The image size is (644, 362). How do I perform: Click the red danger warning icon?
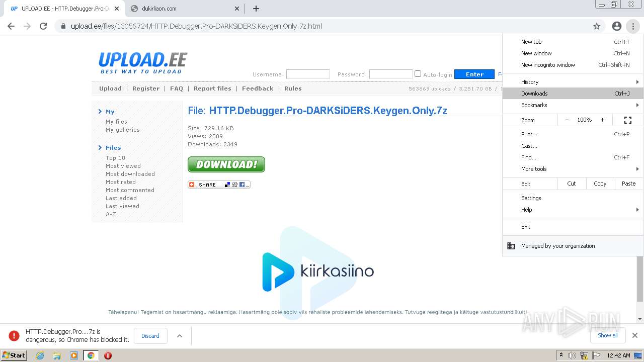tap(14, 336)
